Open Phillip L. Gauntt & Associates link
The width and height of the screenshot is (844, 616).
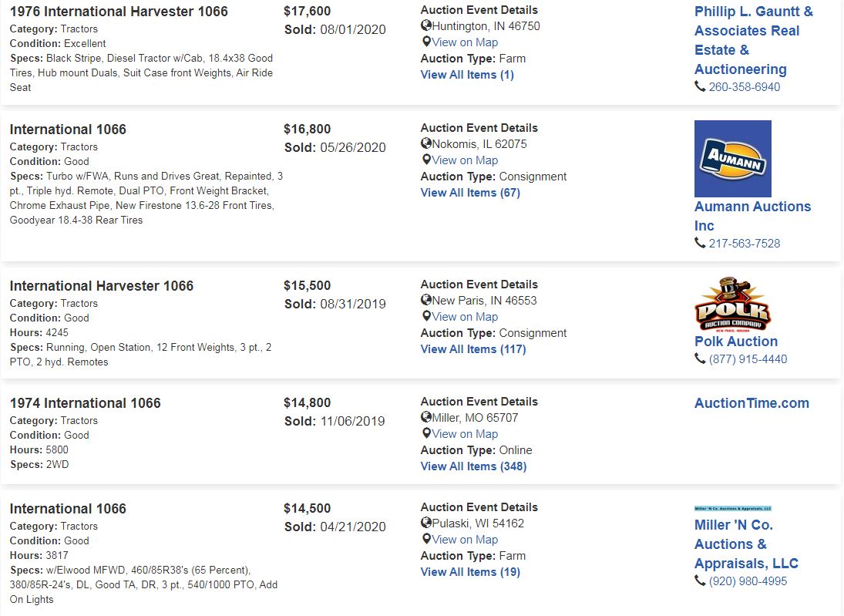754,40
